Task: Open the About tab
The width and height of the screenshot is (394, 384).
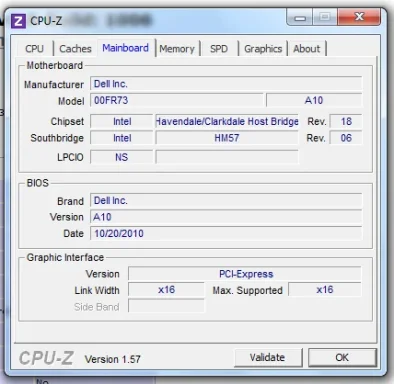Action: [x=307, y=49]
